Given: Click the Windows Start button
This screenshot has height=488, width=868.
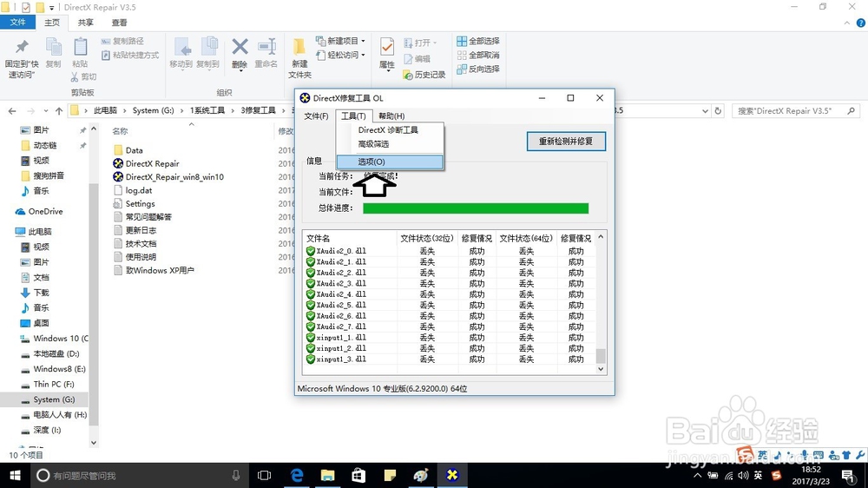Looking at the screenshot, I should pos(15,475).
